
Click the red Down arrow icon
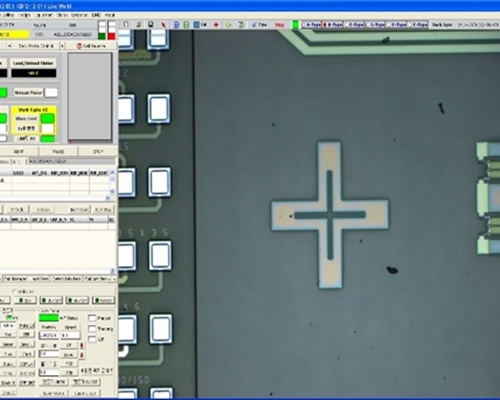point(82,355)
